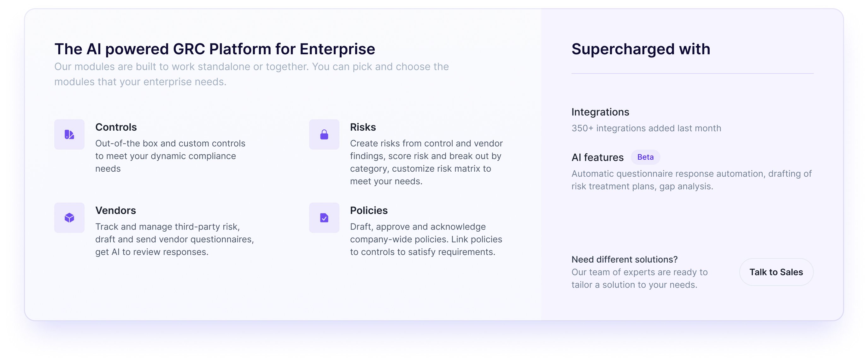The image size is (868, 361).
Task: Open the Risks module heading
Action: tap(363, 127)
